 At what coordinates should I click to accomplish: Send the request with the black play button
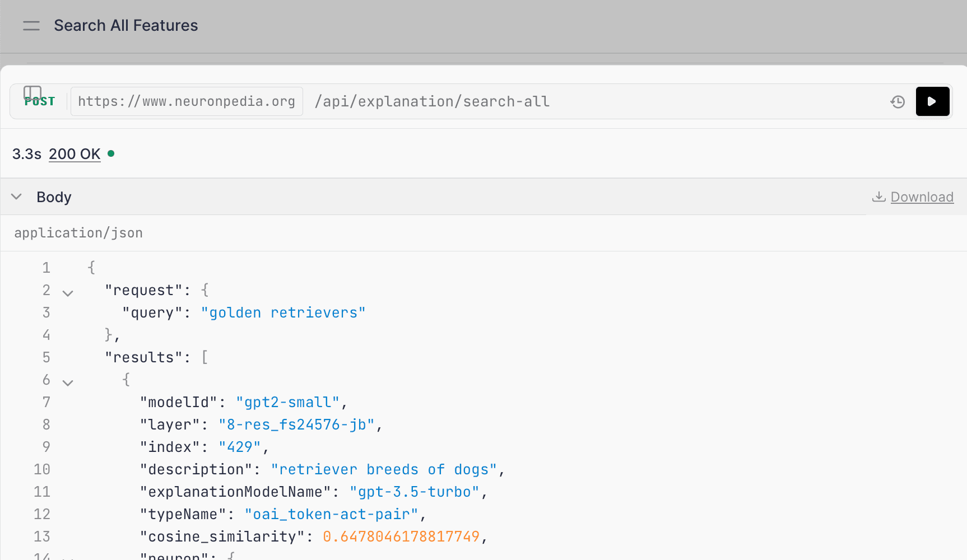932,101
